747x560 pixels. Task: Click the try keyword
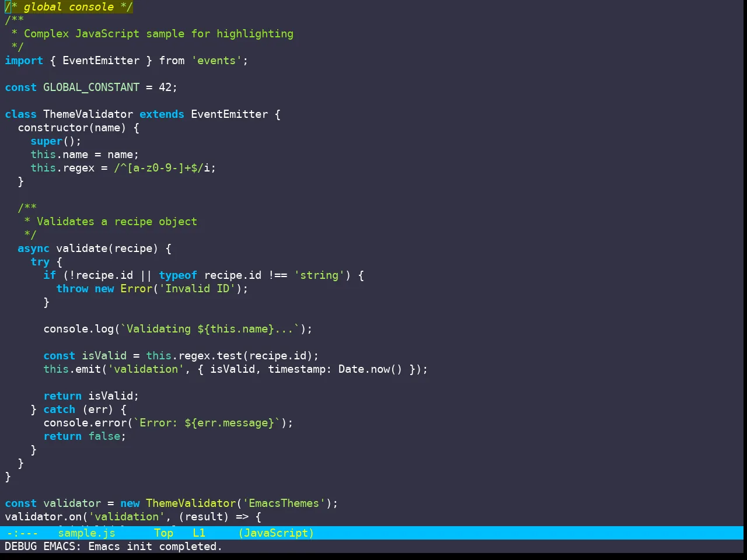(x=40, y=262)
